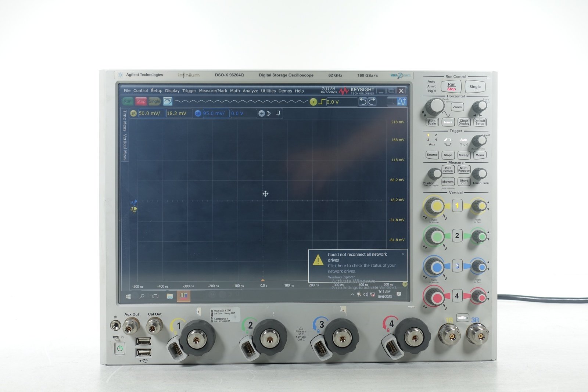This screenshot has height=392, width=588.
Task: Open the 95.0 mV/ scale field
Action: point(216,114)
